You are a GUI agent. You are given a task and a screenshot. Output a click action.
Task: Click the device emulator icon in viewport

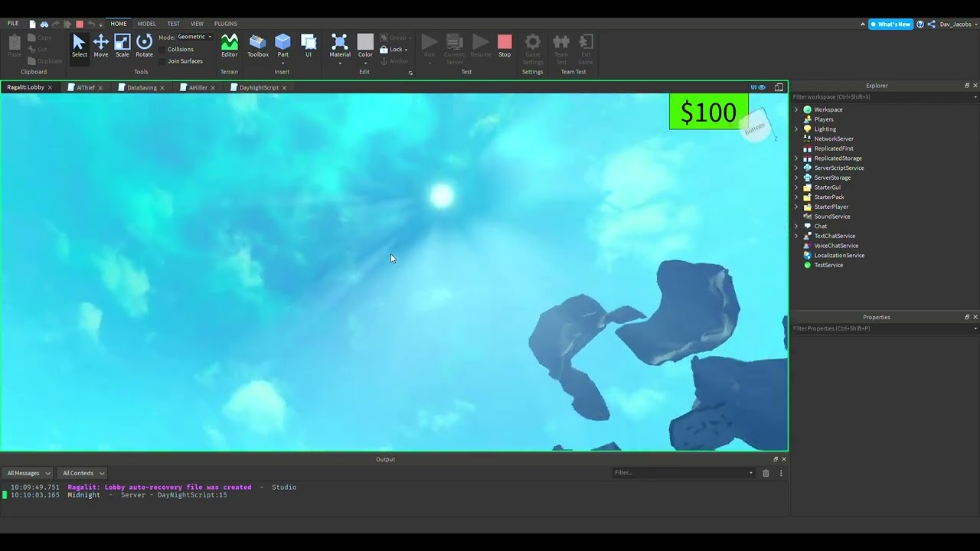779,87
